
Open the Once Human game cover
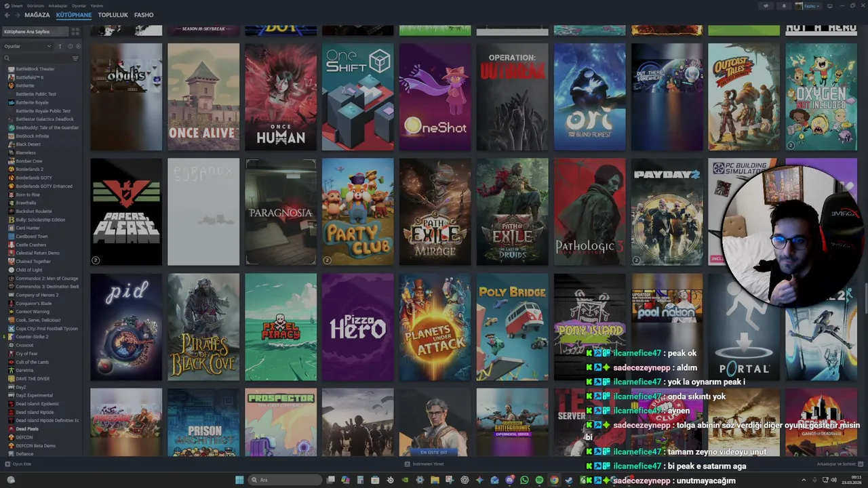click(281, 97)
